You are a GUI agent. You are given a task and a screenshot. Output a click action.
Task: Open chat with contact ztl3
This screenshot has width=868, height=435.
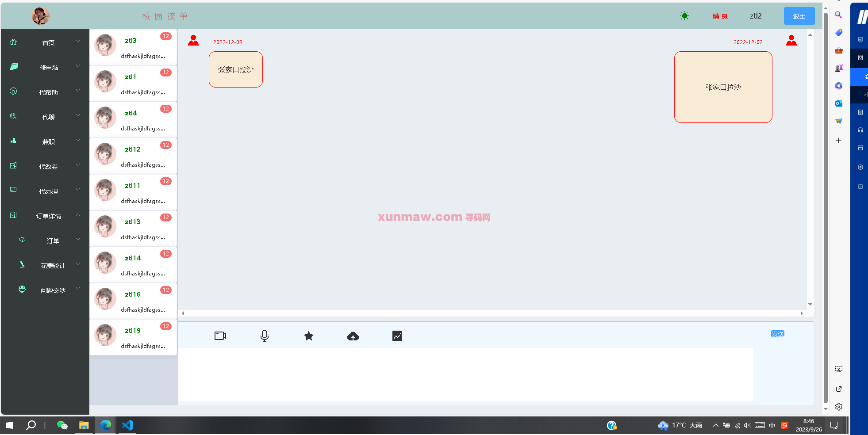[x=133, y=47]
